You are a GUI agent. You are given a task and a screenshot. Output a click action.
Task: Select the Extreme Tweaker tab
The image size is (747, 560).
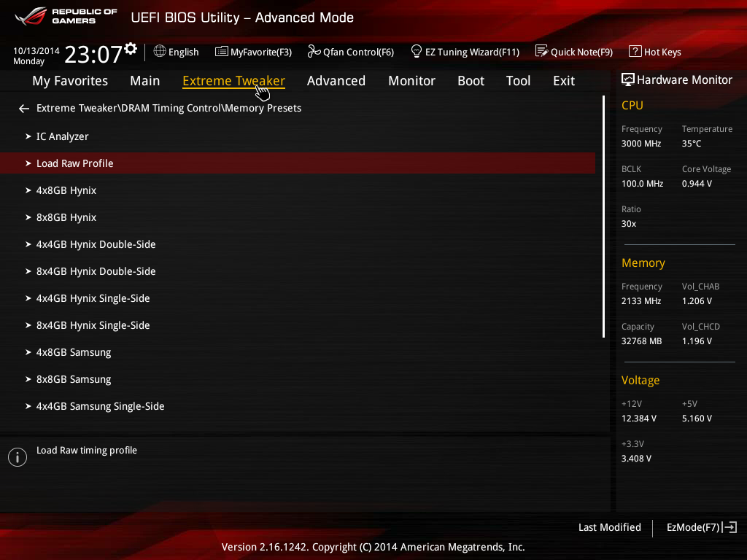click(234, 81)
